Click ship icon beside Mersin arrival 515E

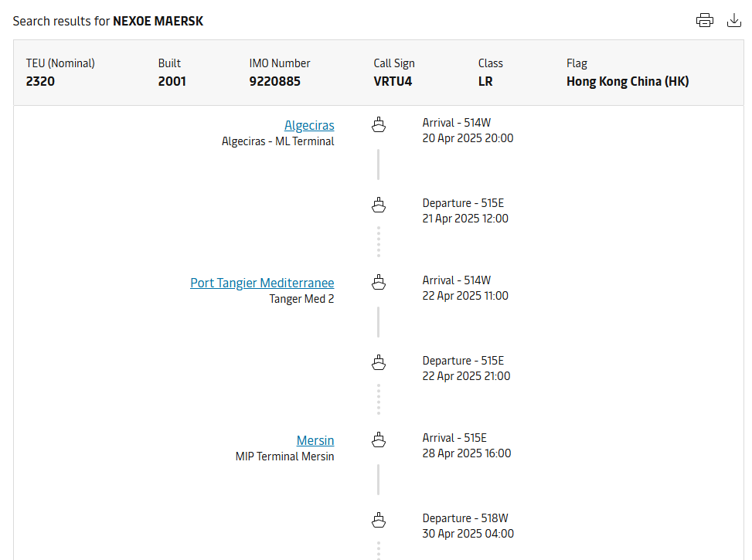379,440
